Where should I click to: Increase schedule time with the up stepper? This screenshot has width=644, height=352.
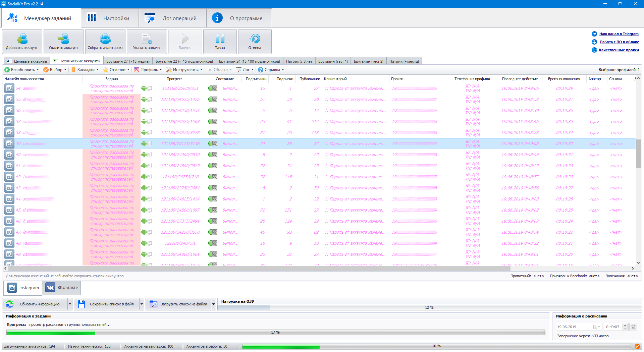click(625, 325)
